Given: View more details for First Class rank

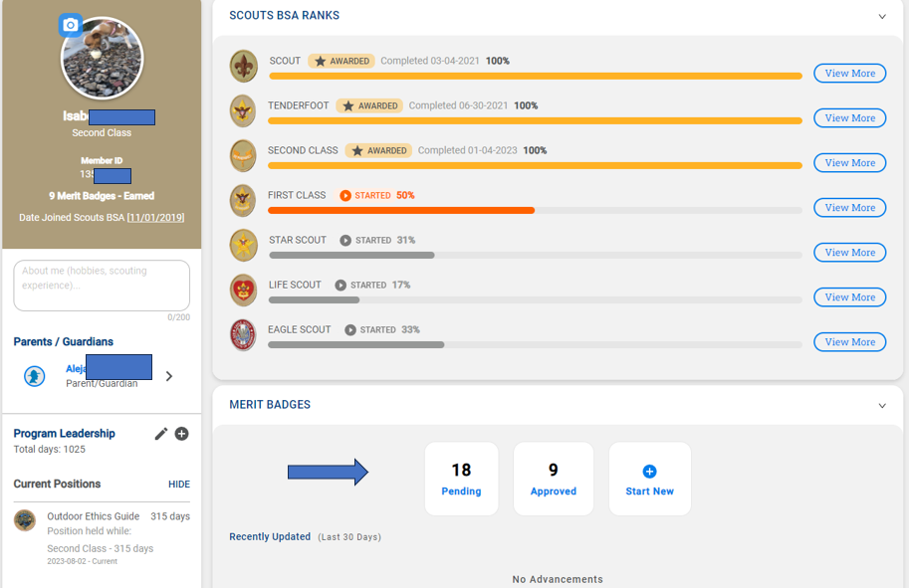Looking at the screenshot, I should [x=850, y=207].
